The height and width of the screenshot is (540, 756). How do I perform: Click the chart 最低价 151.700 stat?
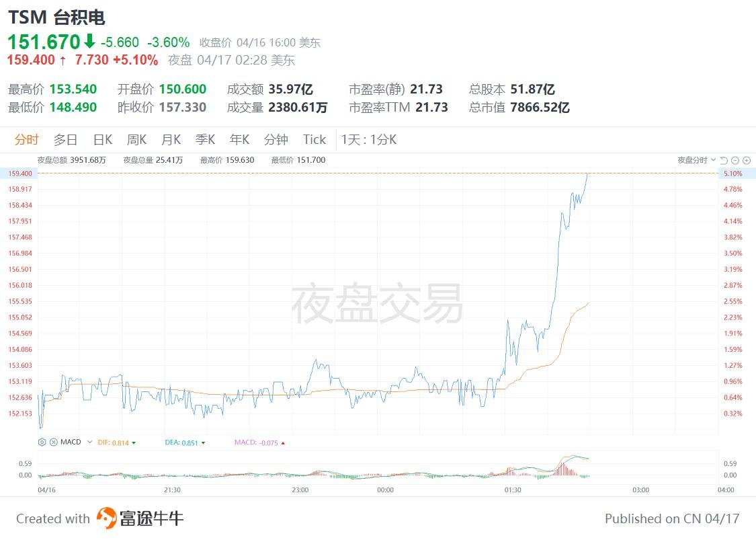298,160
